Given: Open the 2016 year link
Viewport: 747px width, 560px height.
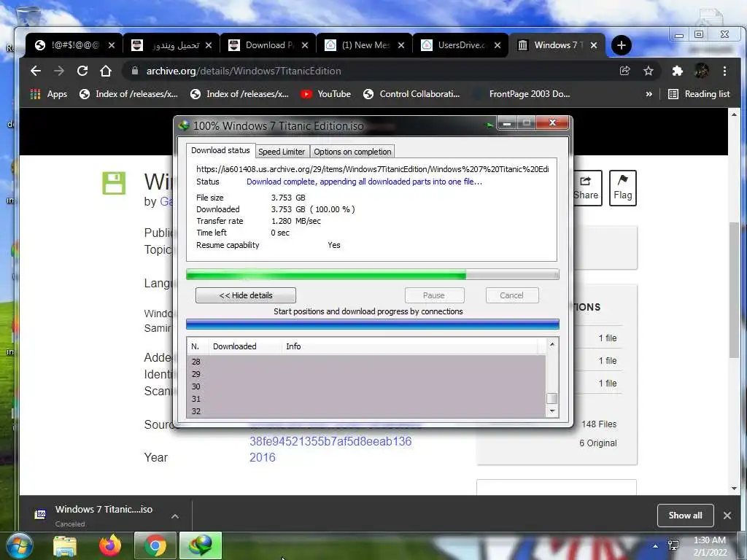Looking at the screenshot, I should coord(263,458).
